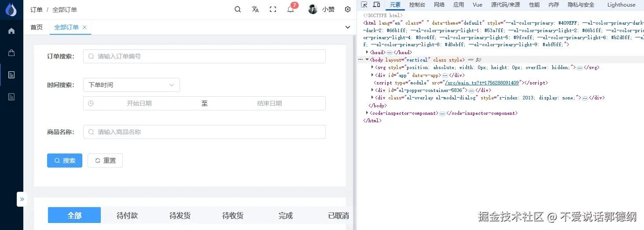Click the 开始日期 start date field
Image resolution: width=644 pixels, height=230 pixels.
(x=139, y=103)
